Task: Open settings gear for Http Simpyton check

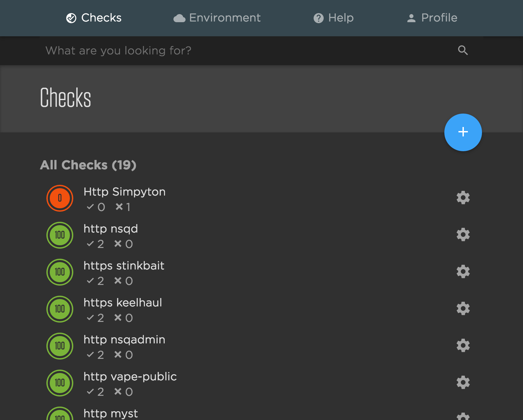Action: tap(463, 198)
